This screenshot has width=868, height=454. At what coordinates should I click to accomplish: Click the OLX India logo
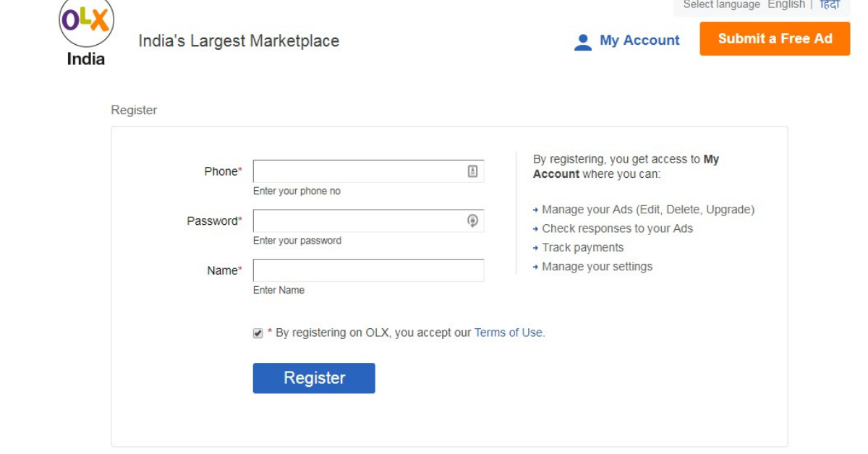[86, 33]
